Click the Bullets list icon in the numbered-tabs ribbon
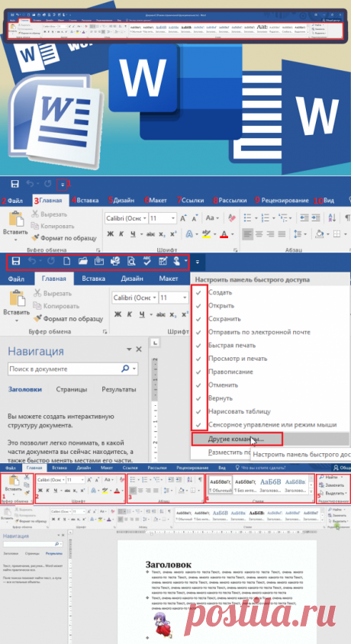The height and width of the screenshot is (644, 351). (247, 217)
